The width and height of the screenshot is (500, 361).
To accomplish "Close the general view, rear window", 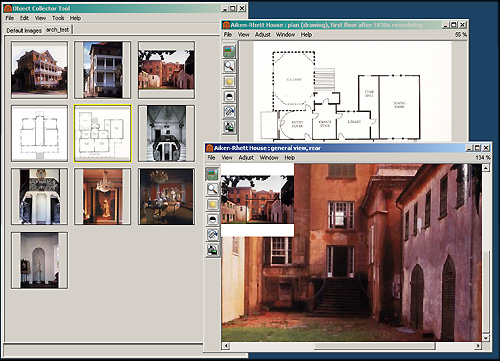I will coord(486,148).
